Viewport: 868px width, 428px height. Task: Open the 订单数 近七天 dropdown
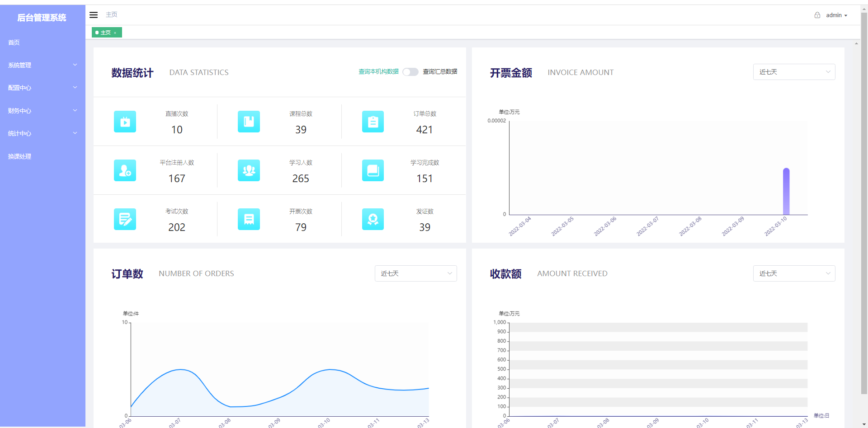click(x=415, y=273)
